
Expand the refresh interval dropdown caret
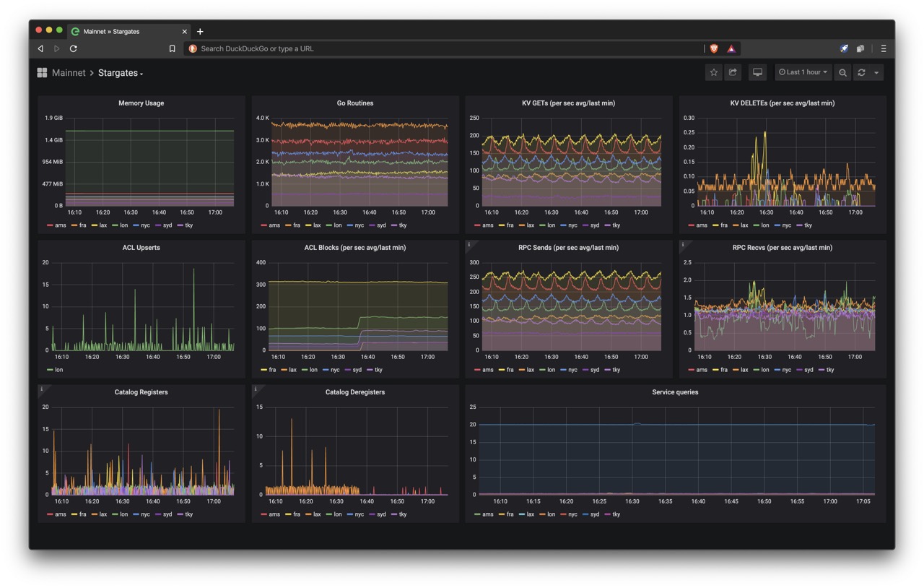[876, 72]
